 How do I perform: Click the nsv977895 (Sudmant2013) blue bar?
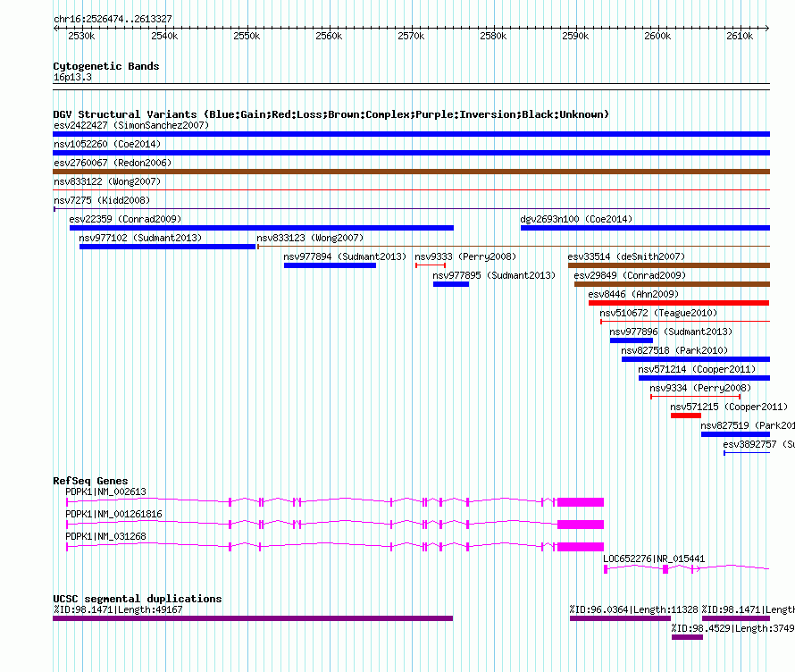(x=451, y=284)
